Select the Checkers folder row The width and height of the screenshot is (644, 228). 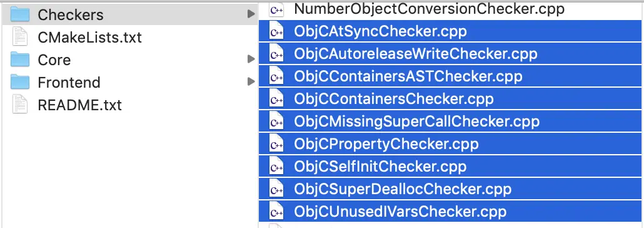(130, 14)
